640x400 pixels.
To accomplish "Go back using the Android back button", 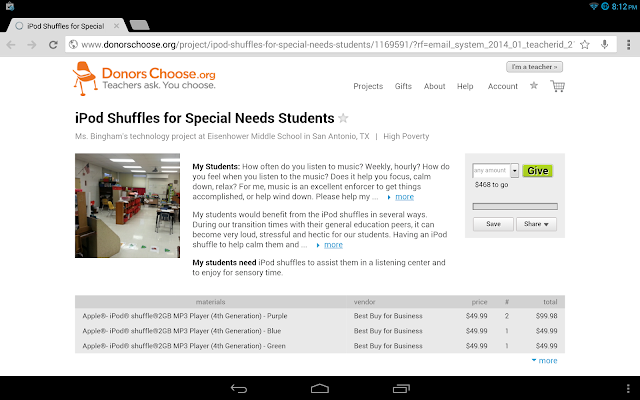I will (x=239, y=388).
